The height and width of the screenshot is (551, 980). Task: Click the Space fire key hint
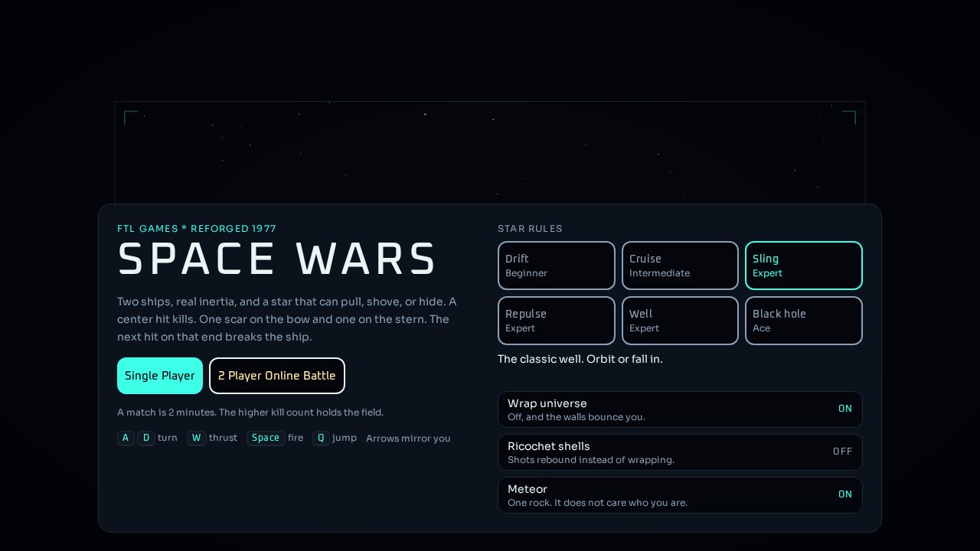(x=266, y=438)
